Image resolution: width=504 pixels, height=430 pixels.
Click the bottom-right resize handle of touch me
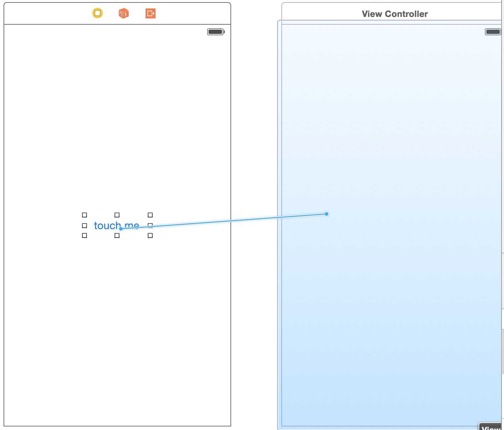click(150, 235)
